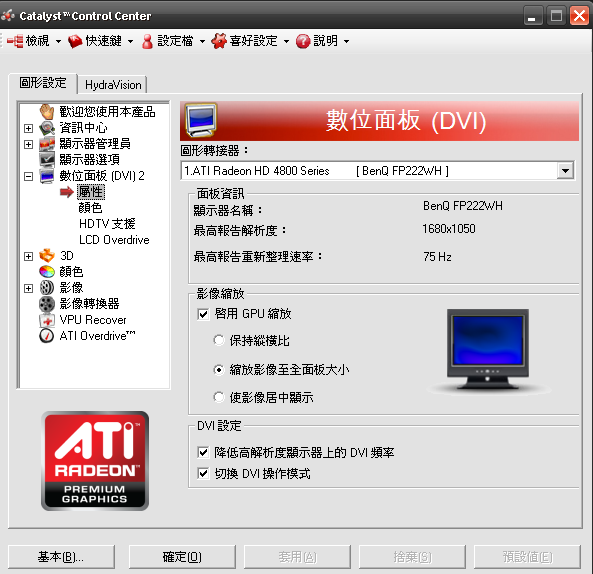Open the 說明 help menu
This screenshot has width=593, height=574.
(322, 41)
